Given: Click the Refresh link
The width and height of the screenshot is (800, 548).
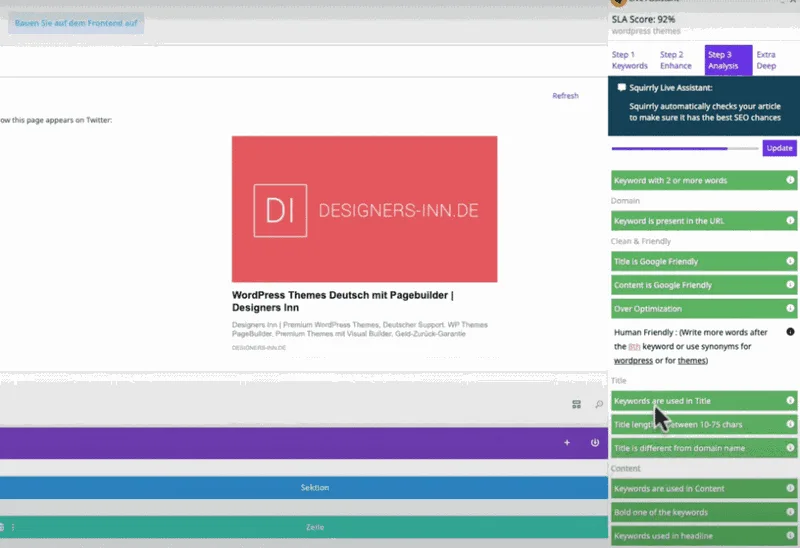Looking at the screenshot, I should point(565,95).
